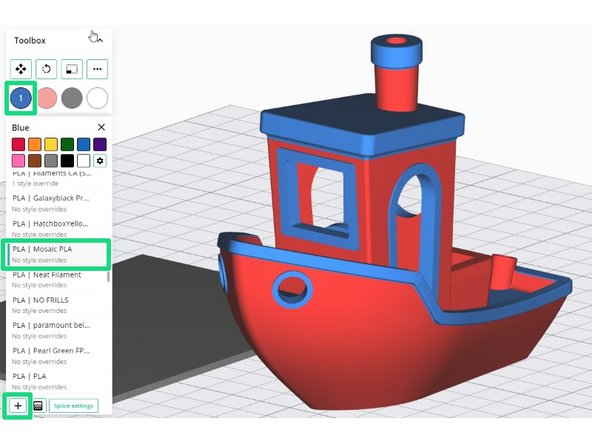Pick the green color swatch
Image resolution: width=592 pixels, height=444 pixels.
(67, 144)
